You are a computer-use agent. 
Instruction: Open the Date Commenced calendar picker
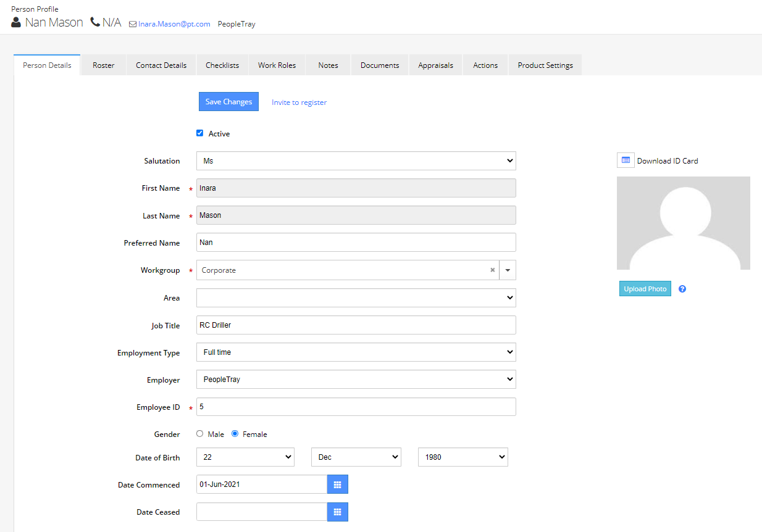point(337,484)
